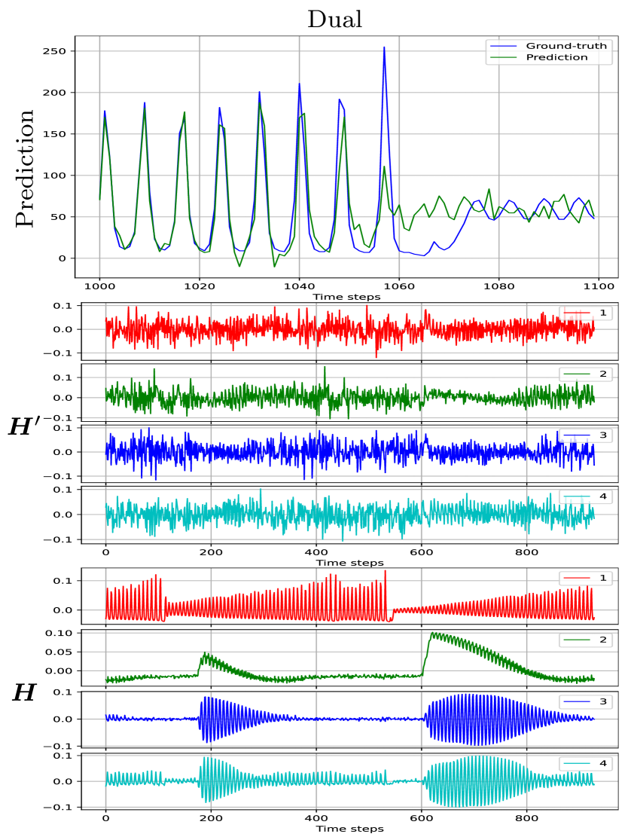Click the tallest blue Ground-truth peak
This screenshot has width=625, height=840.
pos(383,48)
